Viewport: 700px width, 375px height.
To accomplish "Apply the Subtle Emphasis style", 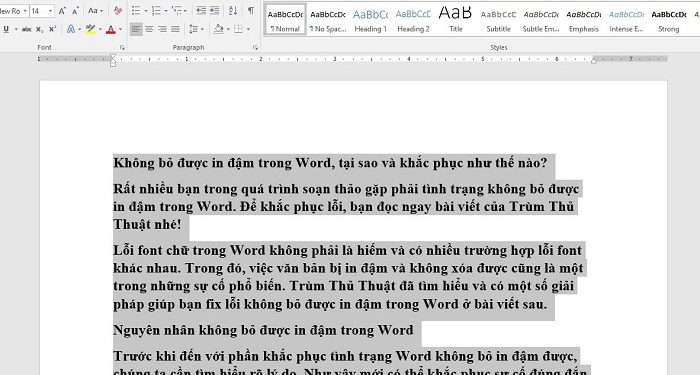I will click(x=541, y=20).
